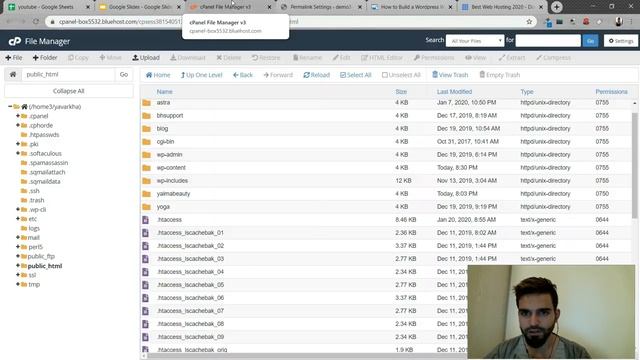The image size is (640, 360).
Task: Click Go next to path field
Action: pos(124,74)
